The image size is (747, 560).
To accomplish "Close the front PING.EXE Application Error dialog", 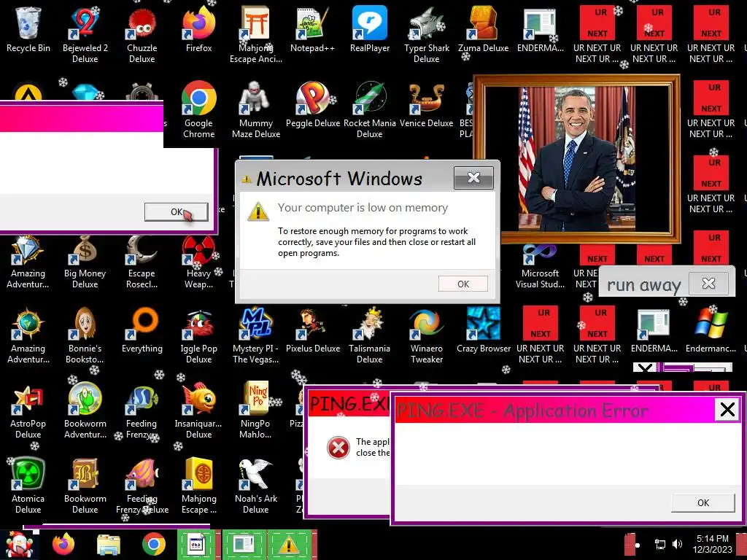I will click(727, 409).
